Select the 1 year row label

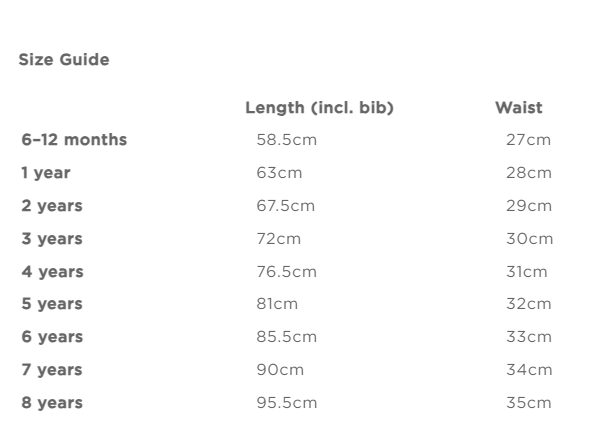46,173
